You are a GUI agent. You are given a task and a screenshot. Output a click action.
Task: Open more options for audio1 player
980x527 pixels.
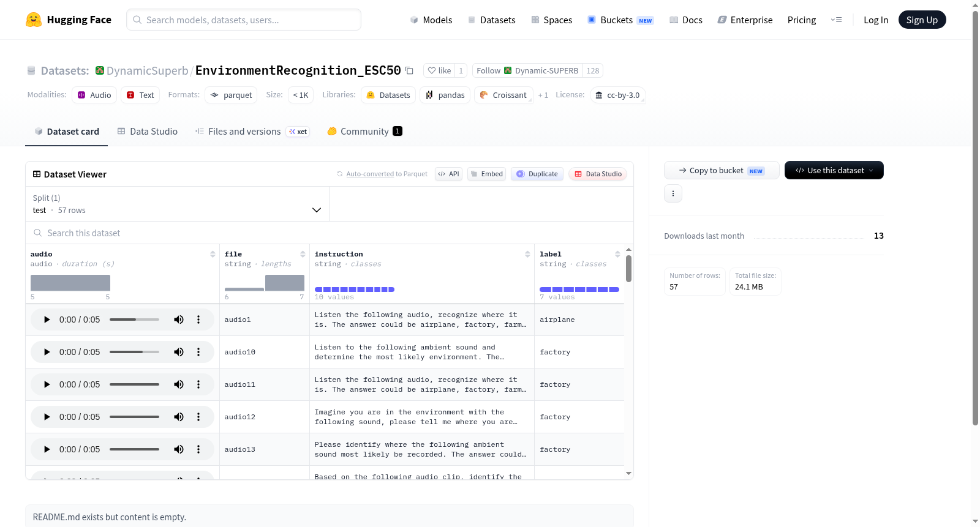(198, 320)
